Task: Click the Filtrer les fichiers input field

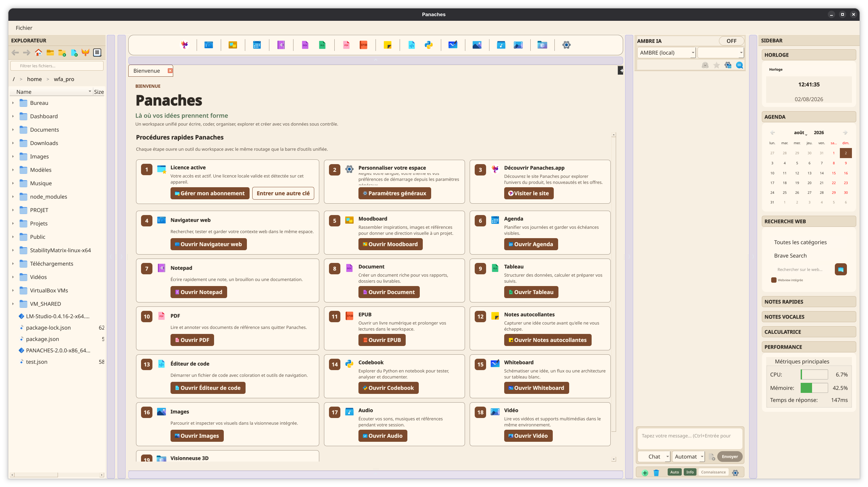Action: (57, 66)
